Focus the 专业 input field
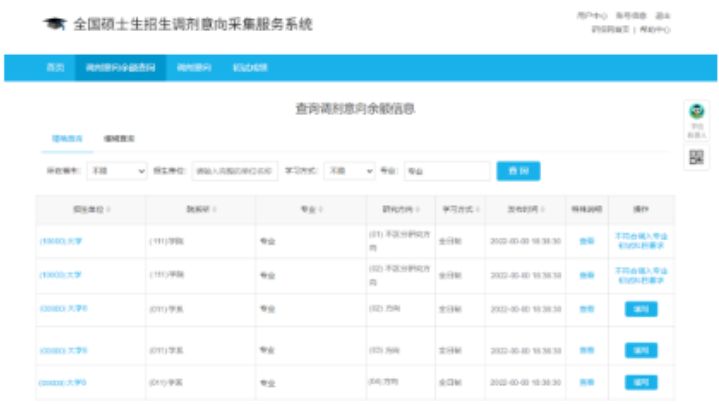The height and width of the screenshot is (404, 719). [447, 171]
